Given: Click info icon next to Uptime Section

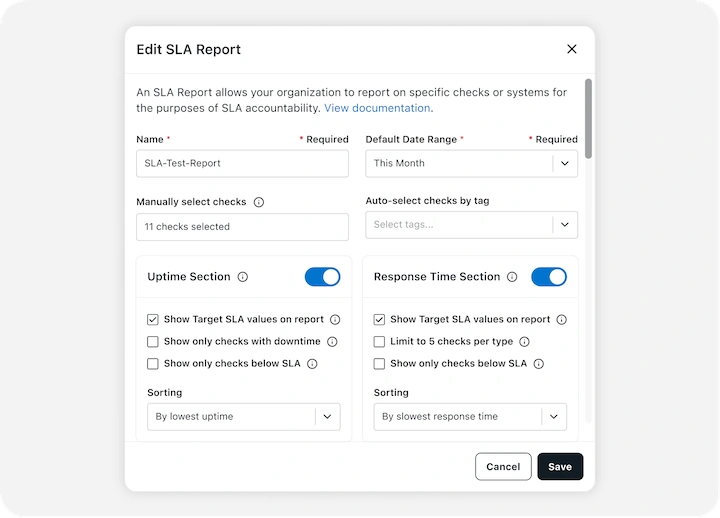Looking at the screenshot, I should click(243, 277).
